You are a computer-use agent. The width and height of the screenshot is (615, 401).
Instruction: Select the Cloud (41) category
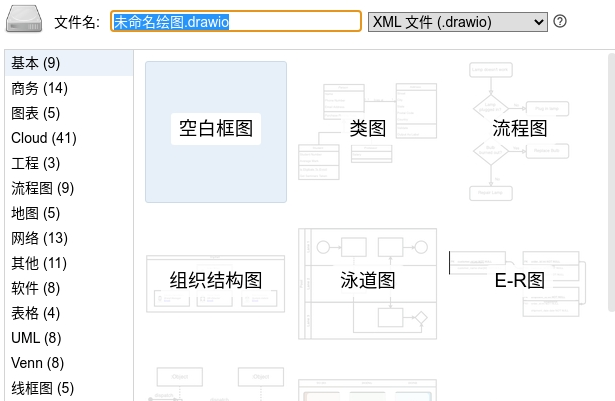pos(69,138)
